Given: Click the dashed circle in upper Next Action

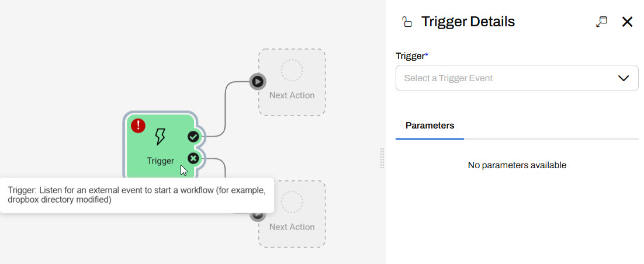Looking at the screenshot, I should pos(292,71).
